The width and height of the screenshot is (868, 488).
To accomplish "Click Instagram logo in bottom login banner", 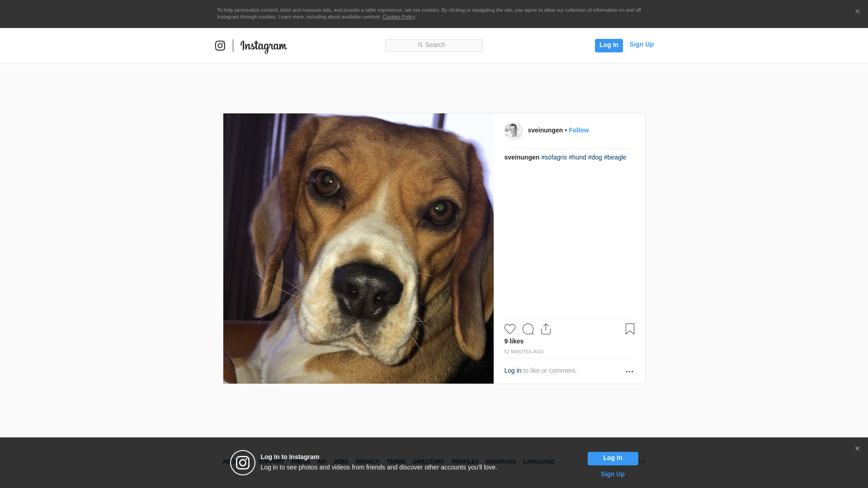I will point(243,463).
